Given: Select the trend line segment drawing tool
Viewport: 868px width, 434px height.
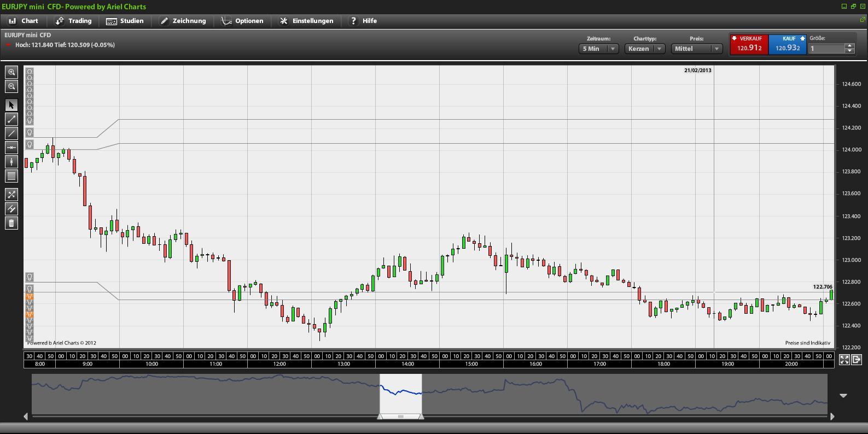Looking at the screenshot, I should coord(11,119).
